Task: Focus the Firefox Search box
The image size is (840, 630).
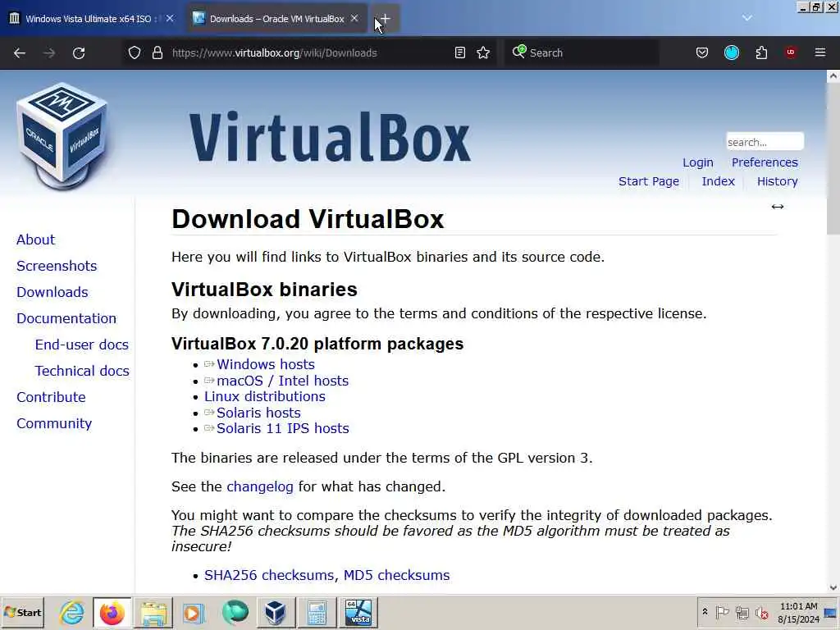Action: 582,52
